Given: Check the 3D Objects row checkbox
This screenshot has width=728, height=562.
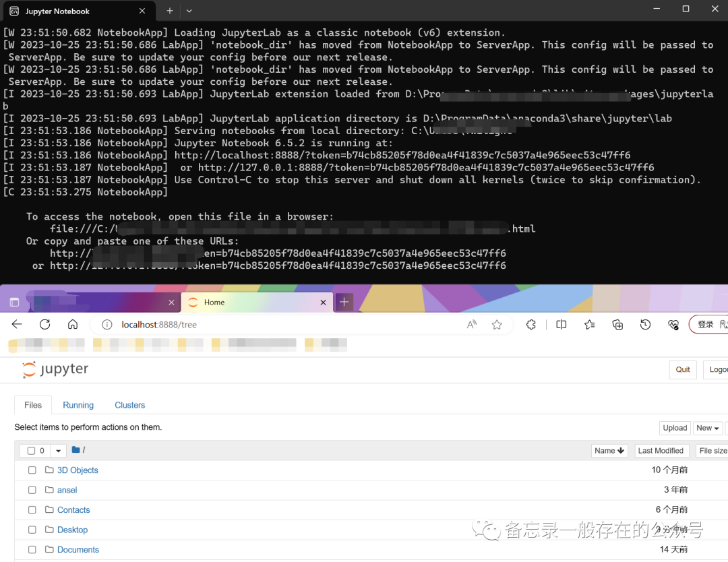Looking at the screenshot, I should coord(32,470).
